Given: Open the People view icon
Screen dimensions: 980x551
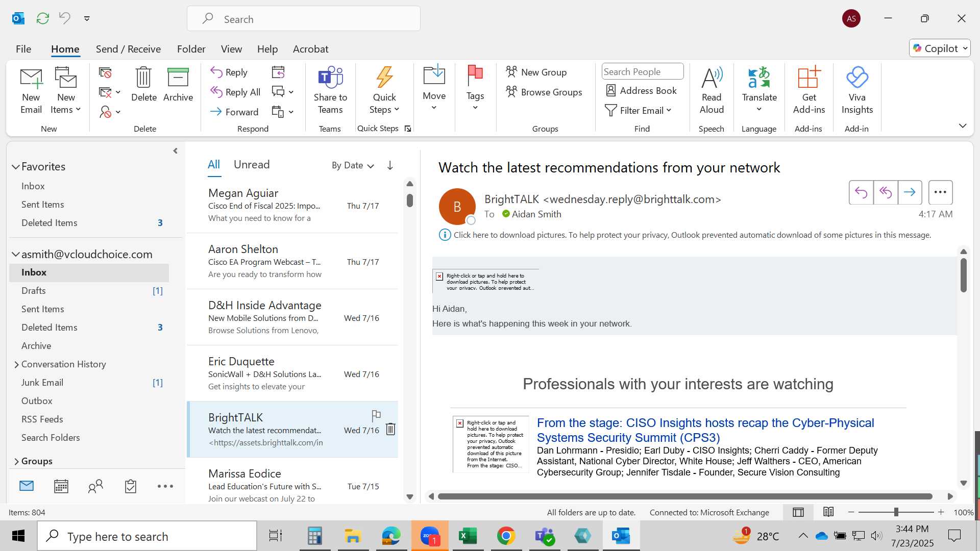Looking at the screenshot, I should click(x=95, y=486).
